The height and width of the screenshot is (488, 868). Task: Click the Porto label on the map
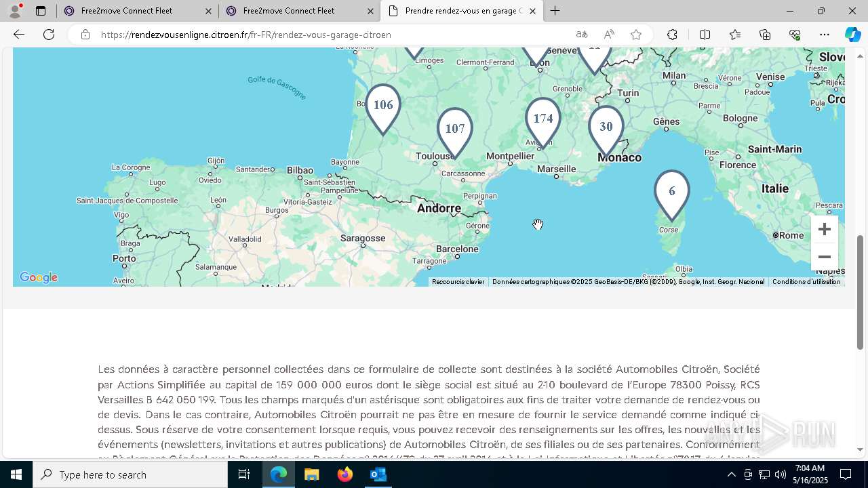click(x=124, y=258)
